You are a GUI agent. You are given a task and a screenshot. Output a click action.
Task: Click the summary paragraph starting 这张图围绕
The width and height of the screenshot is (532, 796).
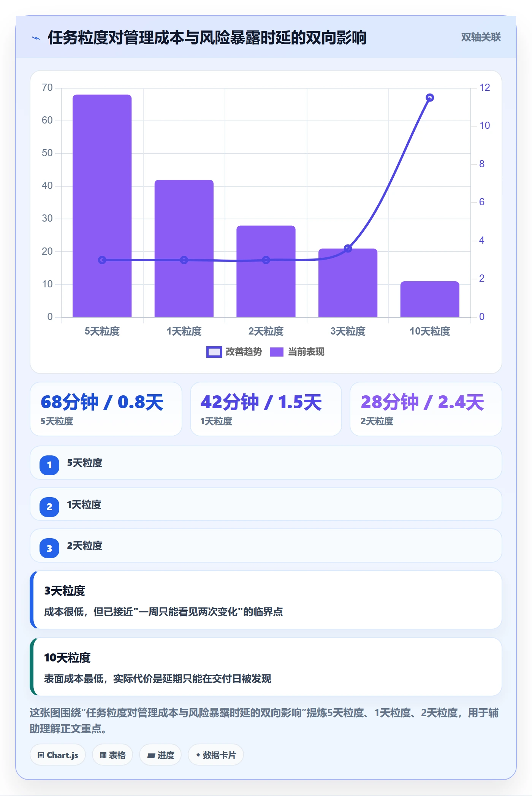click(x=264, y=721)
